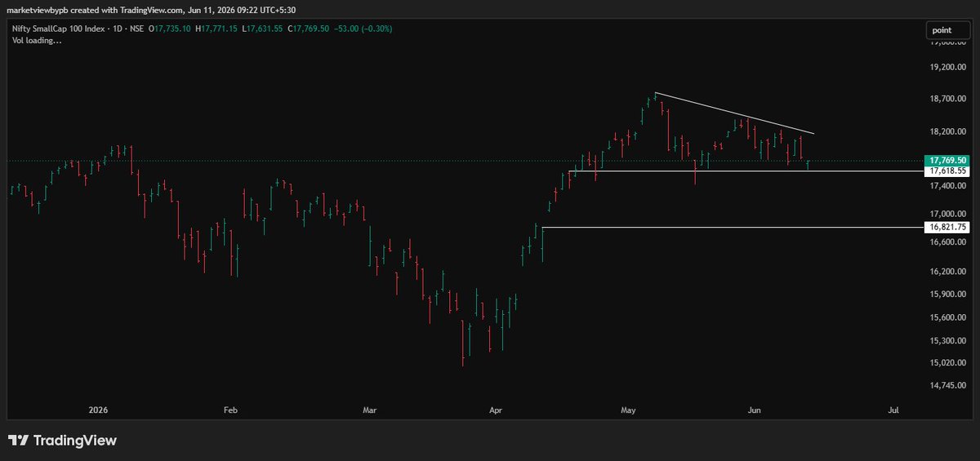Click the 17,400.00 price axis label
The image size is (980, 461).
tap(947, 187)
